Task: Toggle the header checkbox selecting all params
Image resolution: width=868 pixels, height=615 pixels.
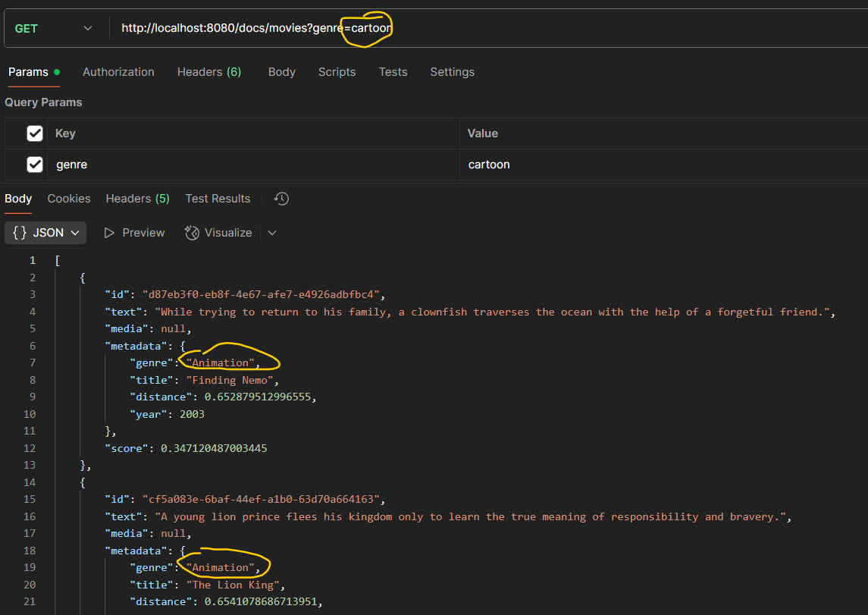Action: tap(35, 133)
